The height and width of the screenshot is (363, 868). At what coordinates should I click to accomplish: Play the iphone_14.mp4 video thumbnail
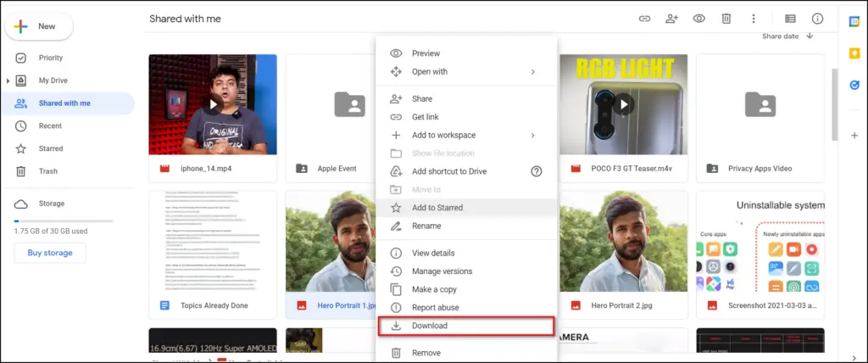tap(213, 103)
